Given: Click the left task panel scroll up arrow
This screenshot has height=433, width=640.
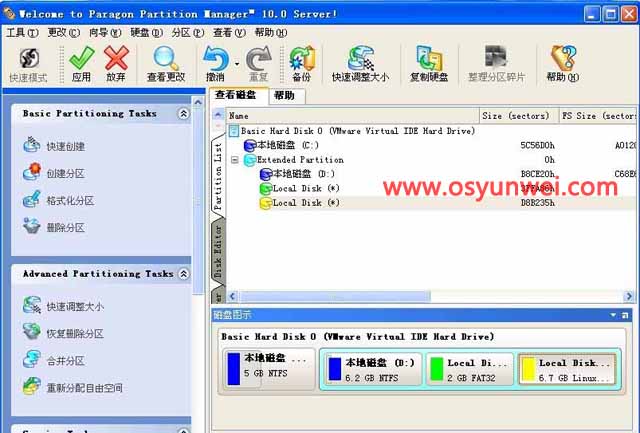Looking at the screenshot, I should [198, 102].
